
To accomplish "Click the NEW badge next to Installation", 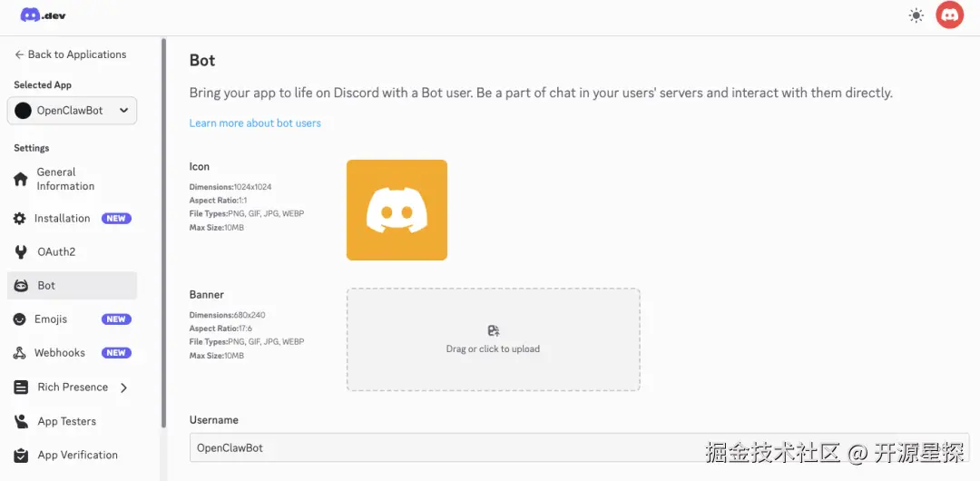I will 116,219.
